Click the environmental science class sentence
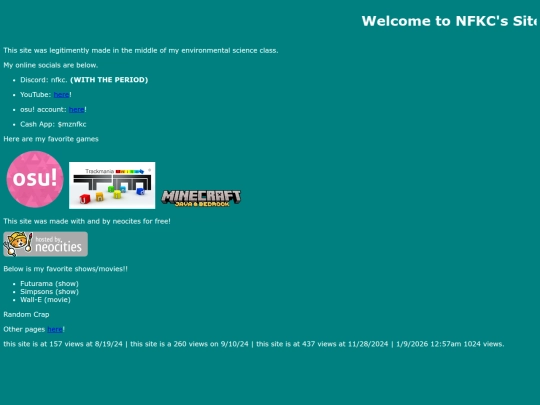Image resolution: width=540 pixels, height=405 pixels. tap(141, 51)
